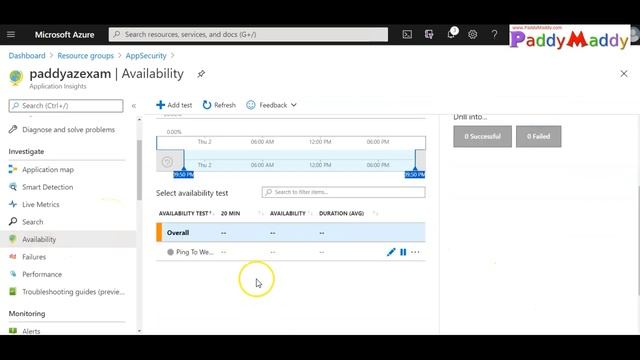This screenshot has width=640, height=360.
Task: Close the Availability blade
Action: [x=624, y=74]
